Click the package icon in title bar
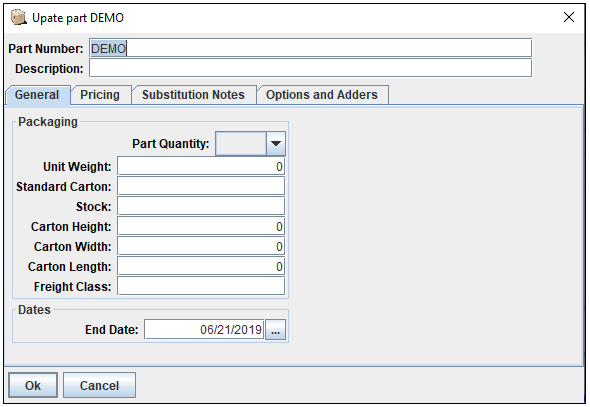Image resolution: width=590 pixels, height=407 pixels. pyautogui.click(x=19, y=17)
